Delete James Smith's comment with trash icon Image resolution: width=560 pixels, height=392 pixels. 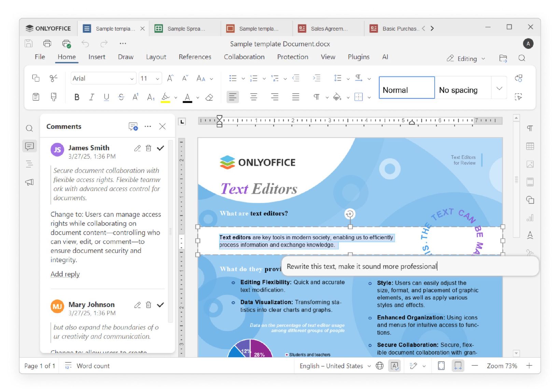149,148
